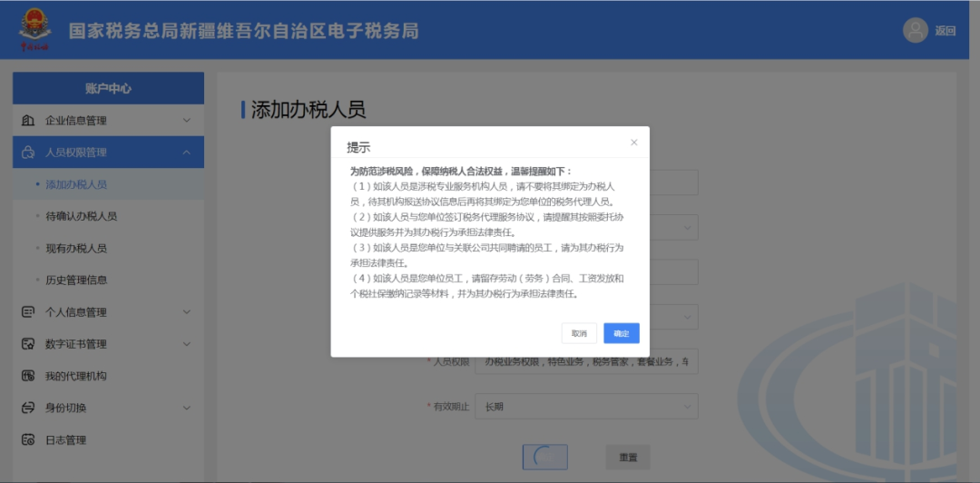Click the tax bureau emblem logo

[x=36, y=29]
